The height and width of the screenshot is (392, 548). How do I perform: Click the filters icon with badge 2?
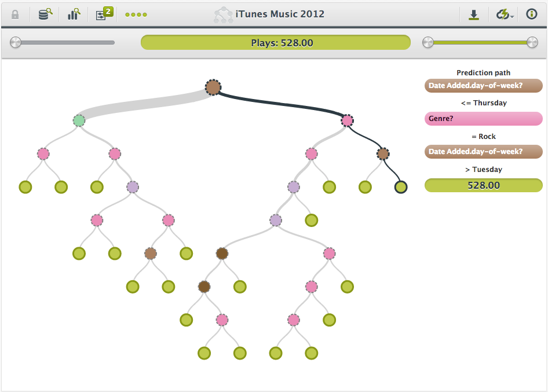click(x=103, y=14)
